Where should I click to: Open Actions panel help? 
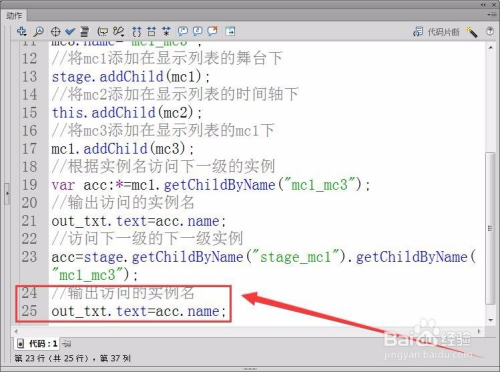[x=490, y=31]
